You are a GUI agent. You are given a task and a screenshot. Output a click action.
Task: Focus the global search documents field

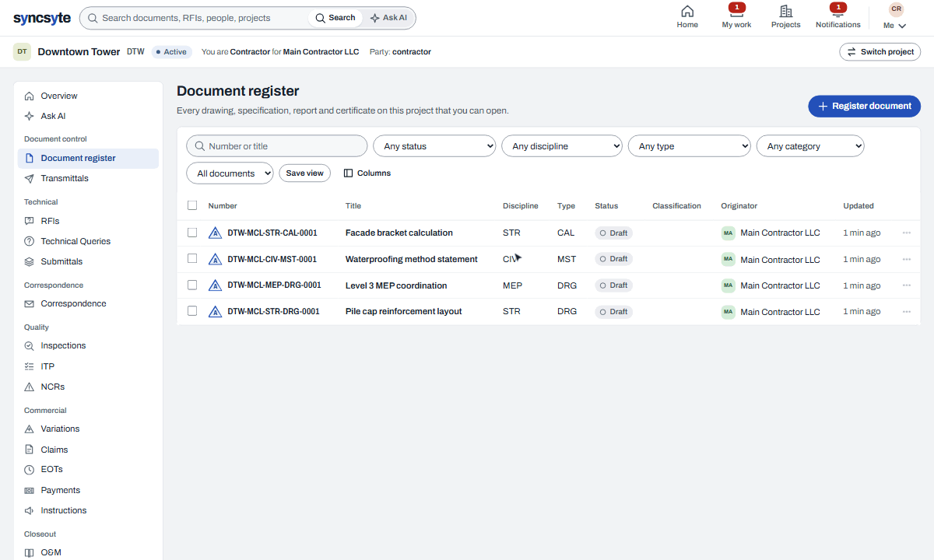(195, 18)
